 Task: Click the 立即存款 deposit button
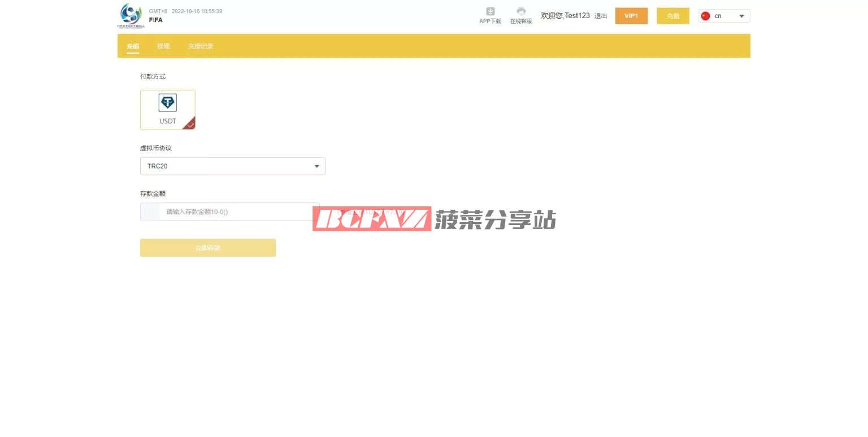[x=208, y=248]
